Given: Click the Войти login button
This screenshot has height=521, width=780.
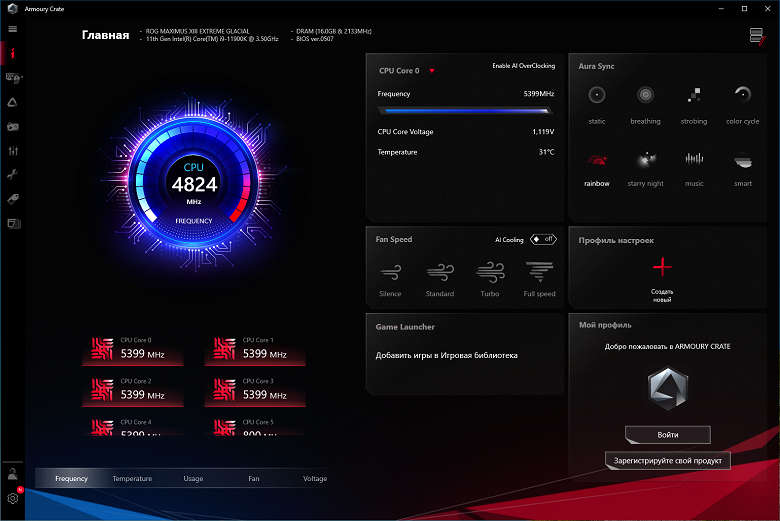Looking at the screenshot, I should pyautogui.click(x=668, y=434).
